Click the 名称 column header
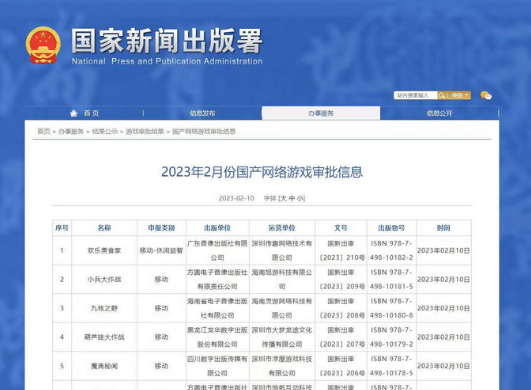 point(104,228)
